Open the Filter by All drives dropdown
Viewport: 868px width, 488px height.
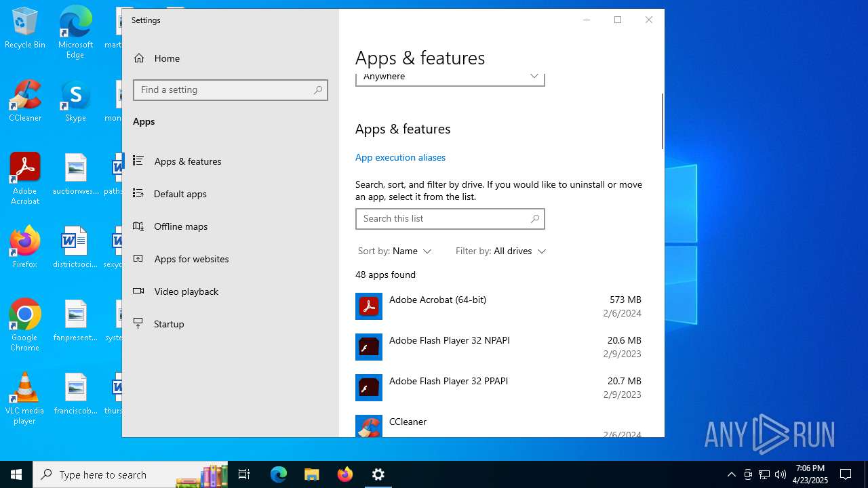[501, 251]
